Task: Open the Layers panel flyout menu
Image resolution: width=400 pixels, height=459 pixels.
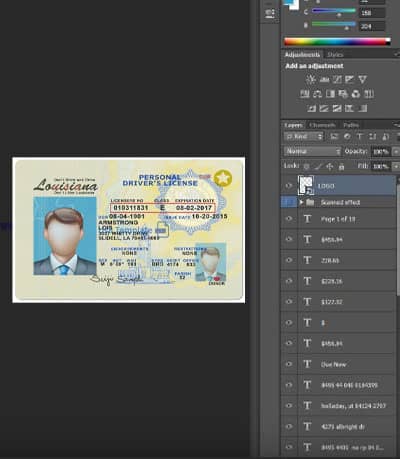Action: tap(396, 125)
